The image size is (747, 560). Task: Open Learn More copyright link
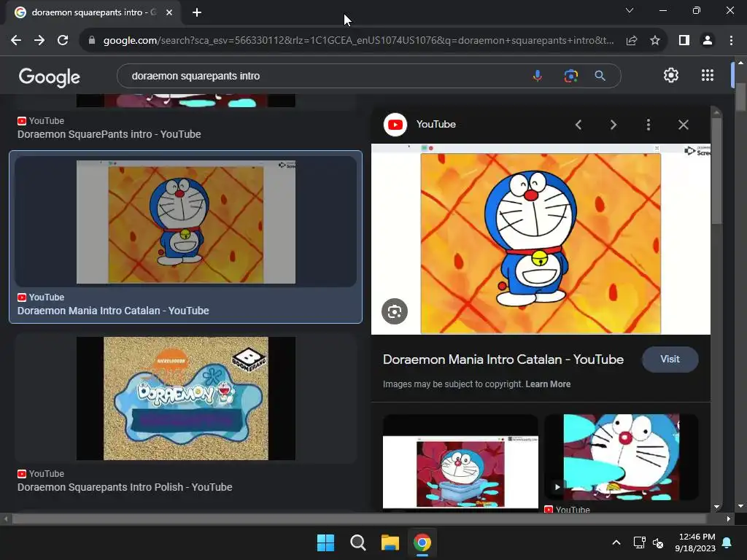tap(548, 384)
